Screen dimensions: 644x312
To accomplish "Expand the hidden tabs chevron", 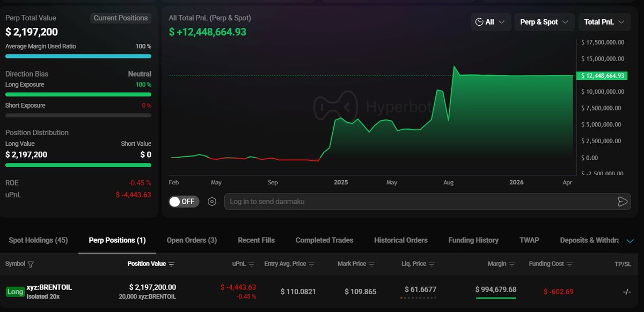I will [630, 241].
